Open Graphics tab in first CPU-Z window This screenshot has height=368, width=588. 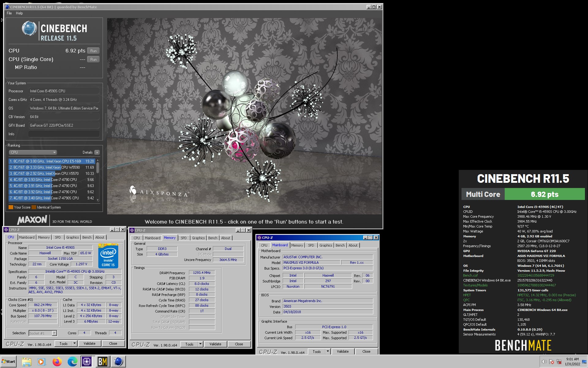(73, 237)
